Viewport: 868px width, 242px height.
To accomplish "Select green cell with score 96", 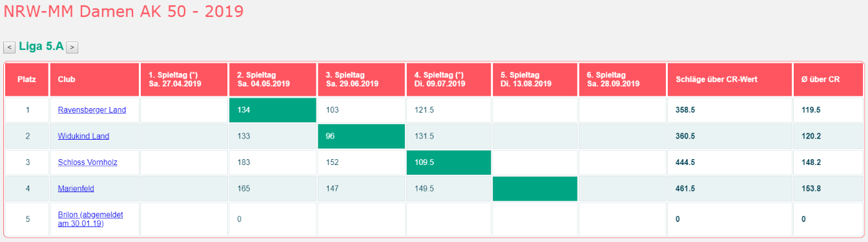I will pos(361,136).
